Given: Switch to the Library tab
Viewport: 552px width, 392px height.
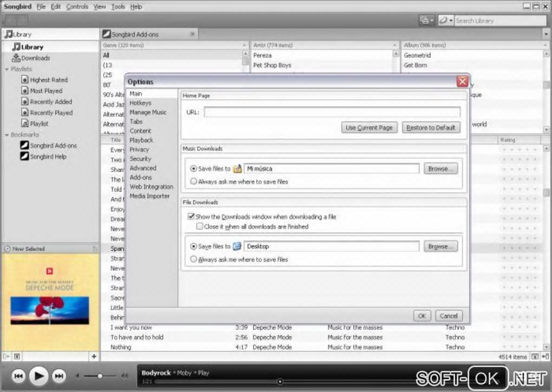Looking at the screenshot, I should coord(51,34).
